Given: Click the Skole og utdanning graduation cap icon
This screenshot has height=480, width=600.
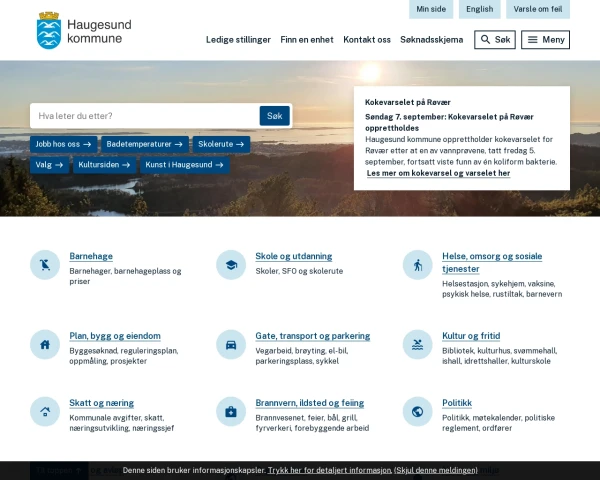Looking at the screenshot, I should point(231,265).
